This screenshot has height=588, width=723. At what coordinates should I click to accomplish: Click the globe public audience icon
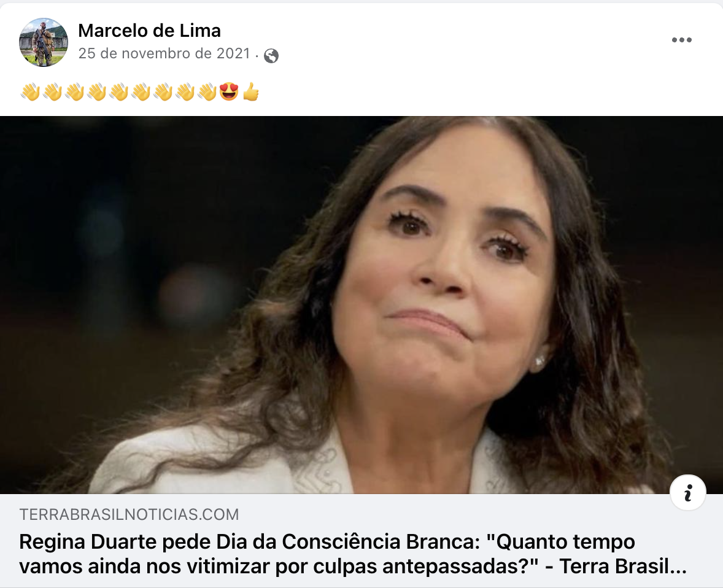(271, 56)
